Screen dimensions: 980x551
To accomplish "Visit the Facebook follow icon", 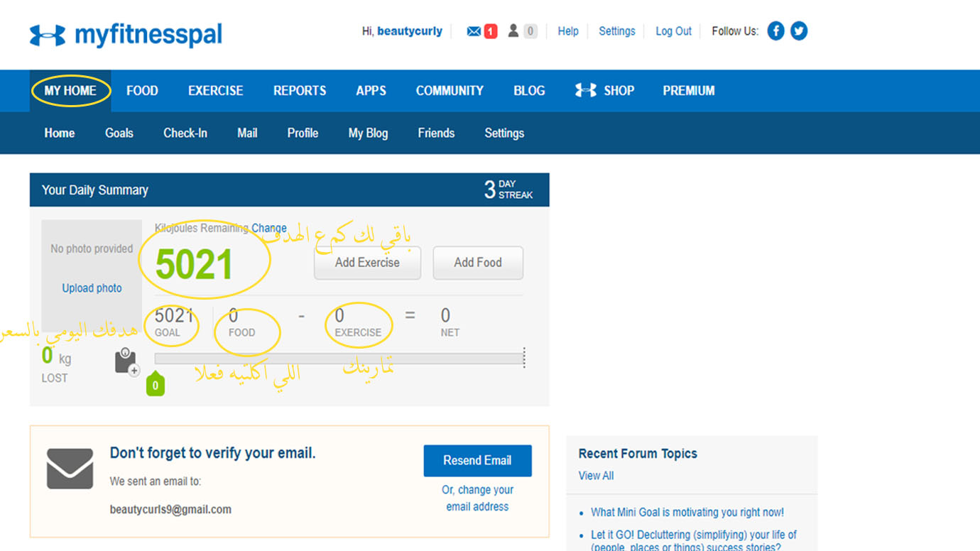I will pos(775,31).
